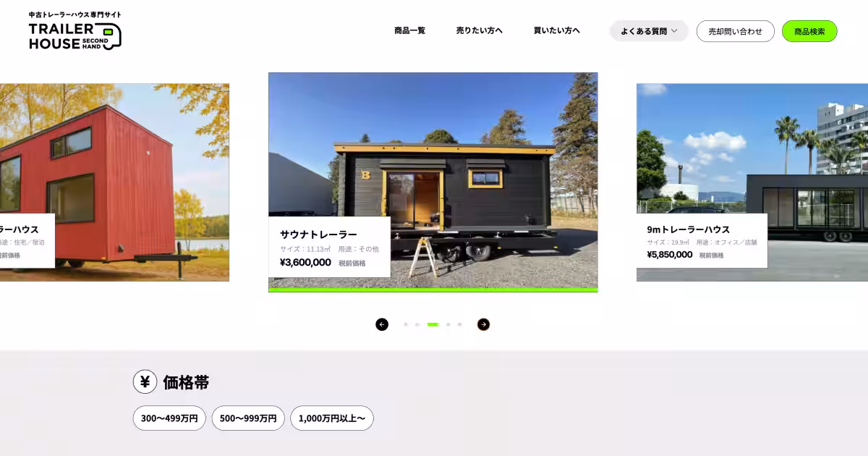The height and width of the screenshot is (456, 868).
Task: Select the second carousel pagination dot
Action: coord(417,324)
